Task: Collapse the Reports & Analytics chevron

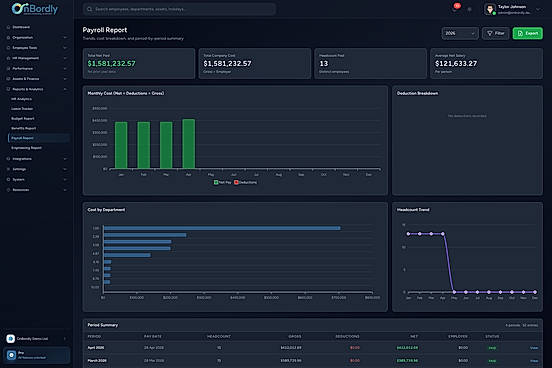Action: point(65,89)
